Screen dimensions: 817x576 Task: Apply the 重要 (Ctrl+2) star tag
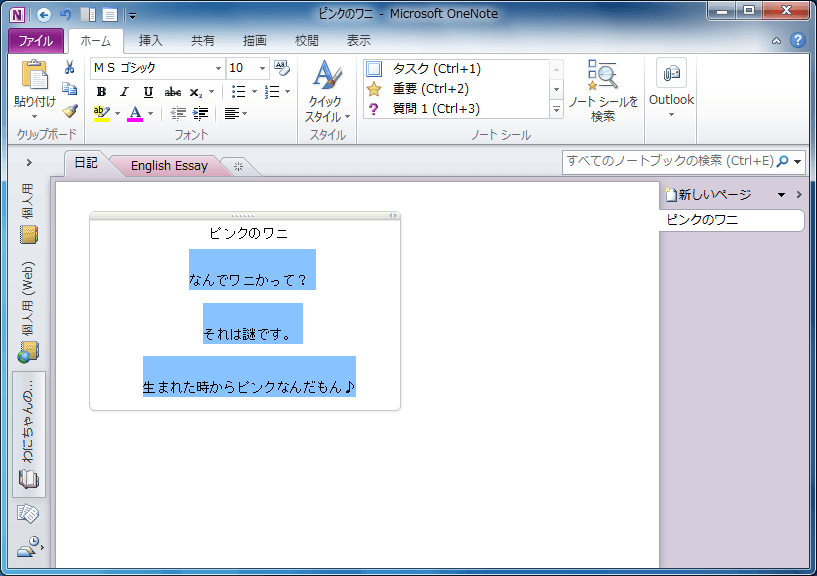point(456,89)
